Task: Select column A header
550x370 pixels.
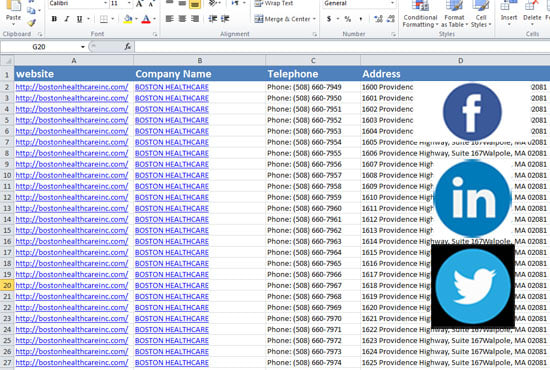Action: tap(74, 61)
